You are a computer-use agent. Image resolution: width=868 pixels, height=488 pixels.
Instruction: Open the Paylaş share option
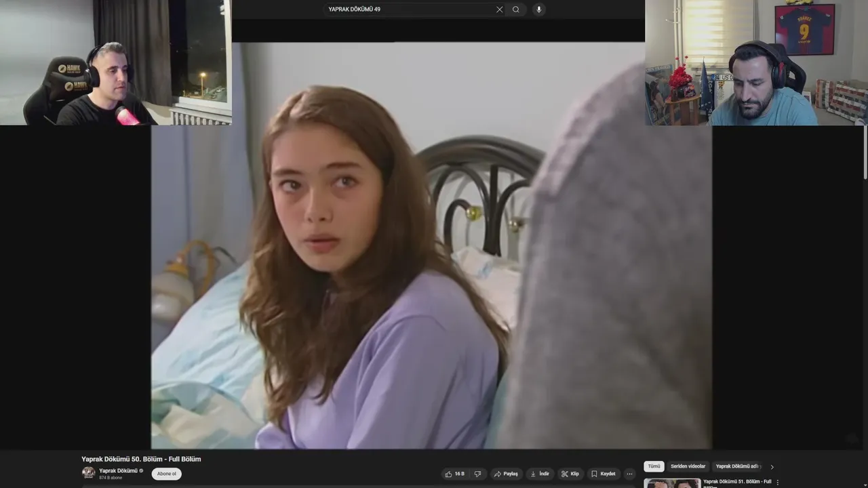coord(506,474)
